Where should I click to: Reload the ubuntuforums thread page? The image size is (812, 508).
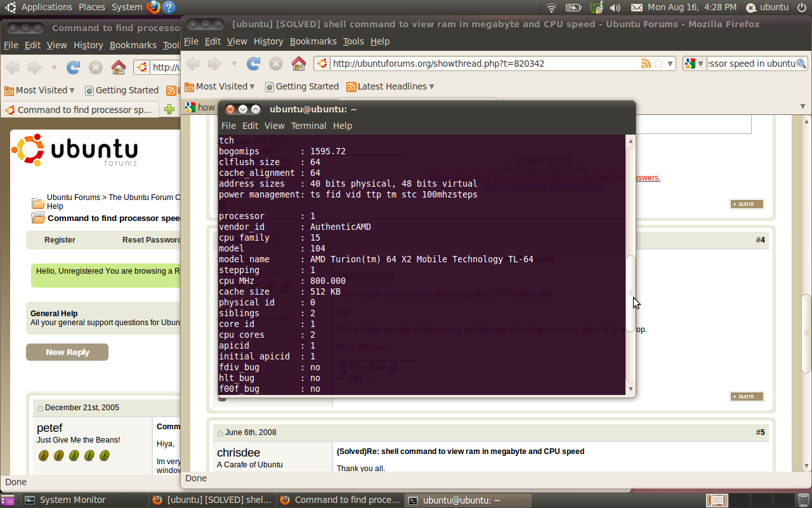(254, 63)
